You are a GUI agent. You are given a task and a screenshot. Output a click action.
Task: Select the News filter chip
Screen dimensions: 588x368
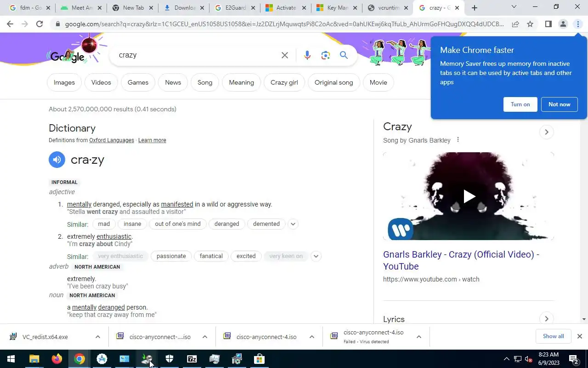pyautogui.click(x=173, y=82)
